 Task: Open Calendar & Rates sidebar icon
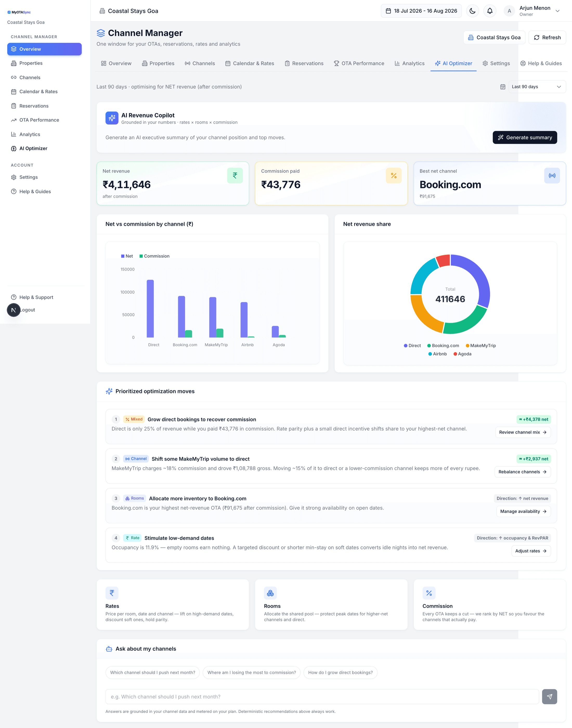pyautogui.click(x=14, y=92)
